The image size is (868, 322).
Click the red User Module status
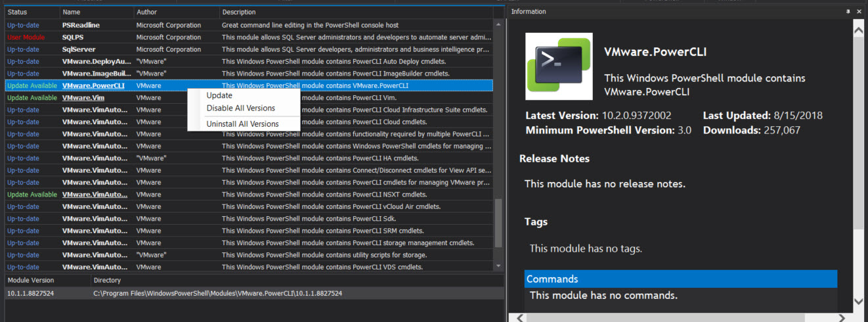(x=26, y=37)
